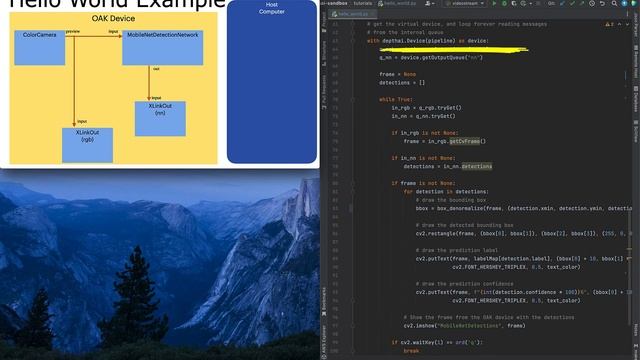Click the XLinkOut (rgb) node in diagram
Viewport: 640px width, 360px height.
[x=87, y=145]
